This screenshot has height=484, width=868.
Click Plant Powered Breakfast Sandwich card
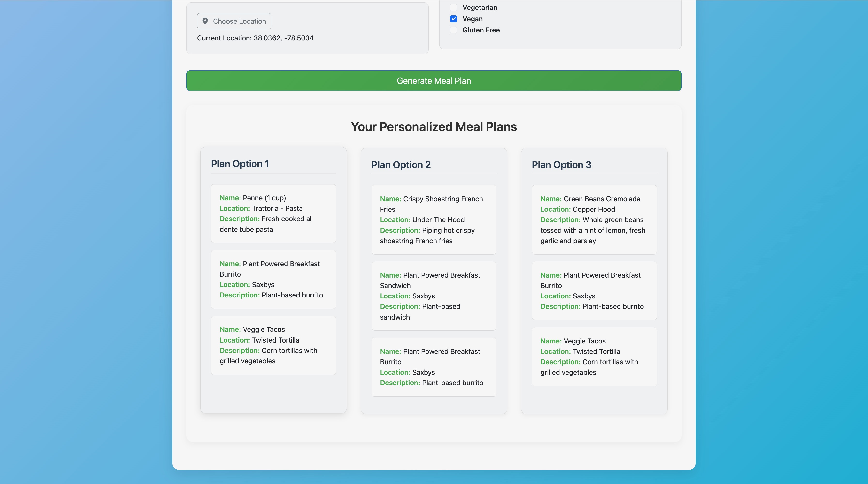(434, 296)
